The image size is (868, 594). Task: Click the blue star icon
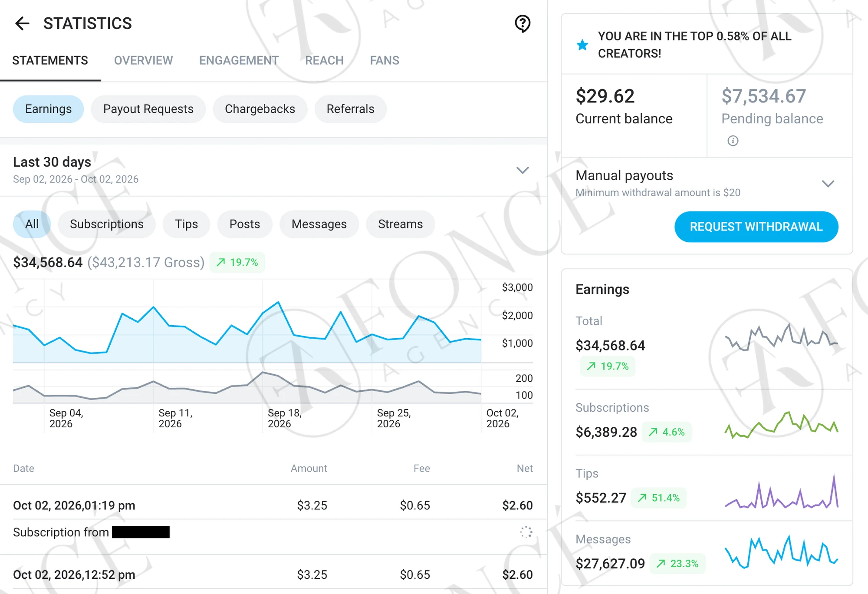[x=582, y=45]
